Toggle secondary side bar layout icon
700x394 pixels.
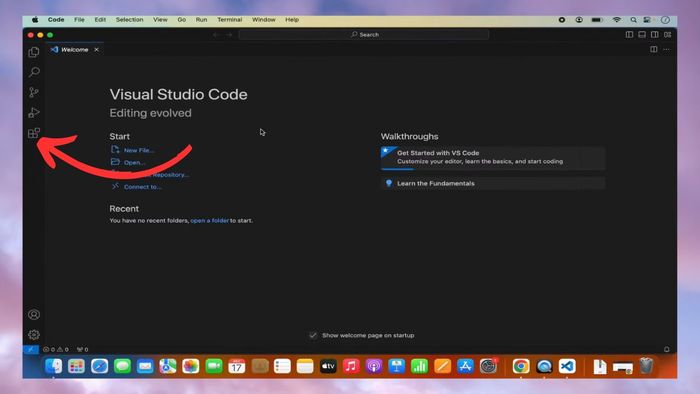click(x=654, y=34)
